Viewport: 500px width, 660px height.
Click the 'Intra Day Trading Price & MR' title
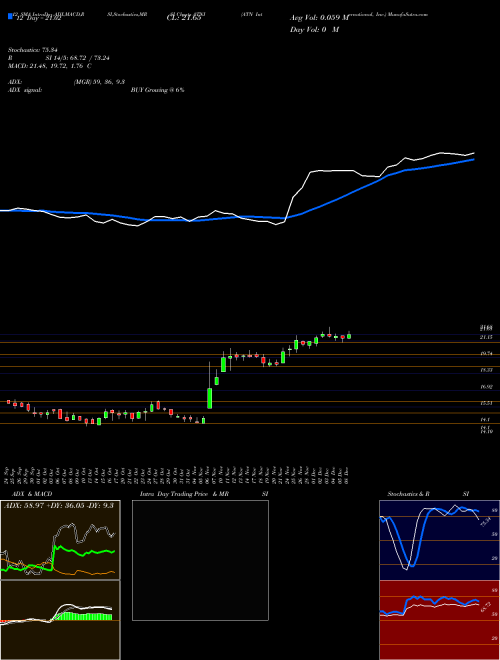[184, 494]
